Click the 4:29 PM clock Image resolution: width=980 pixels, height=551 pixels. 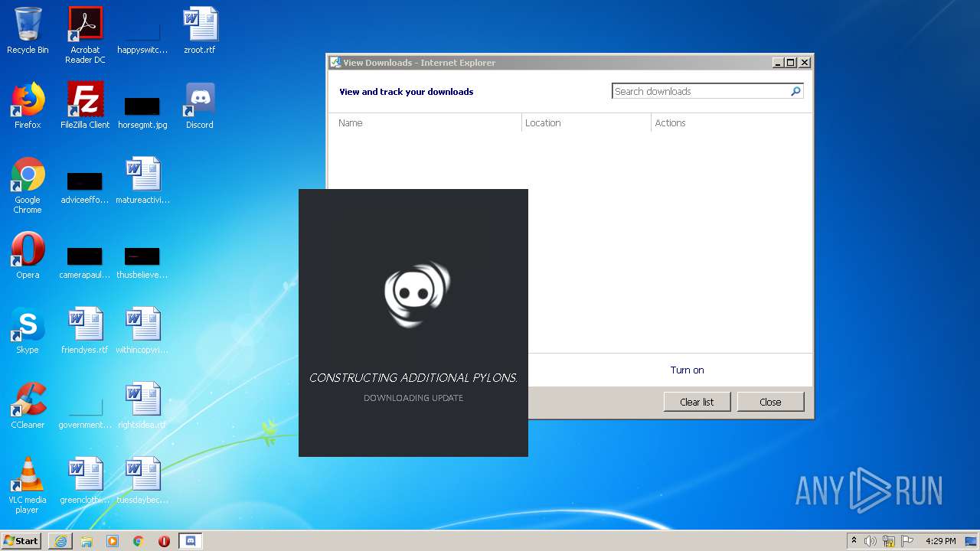pos(940,541)
